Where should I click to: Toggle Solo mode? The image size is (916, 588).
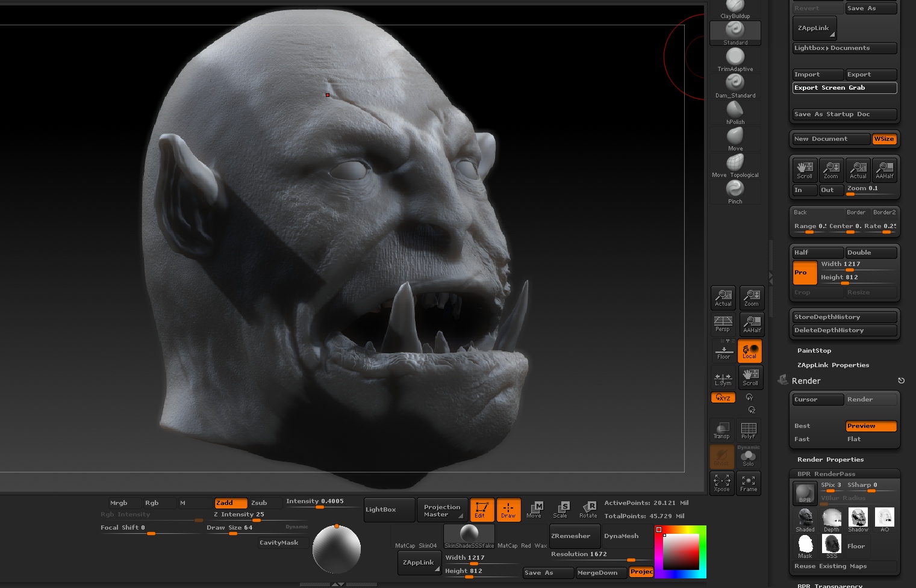(x=748, y=457)
